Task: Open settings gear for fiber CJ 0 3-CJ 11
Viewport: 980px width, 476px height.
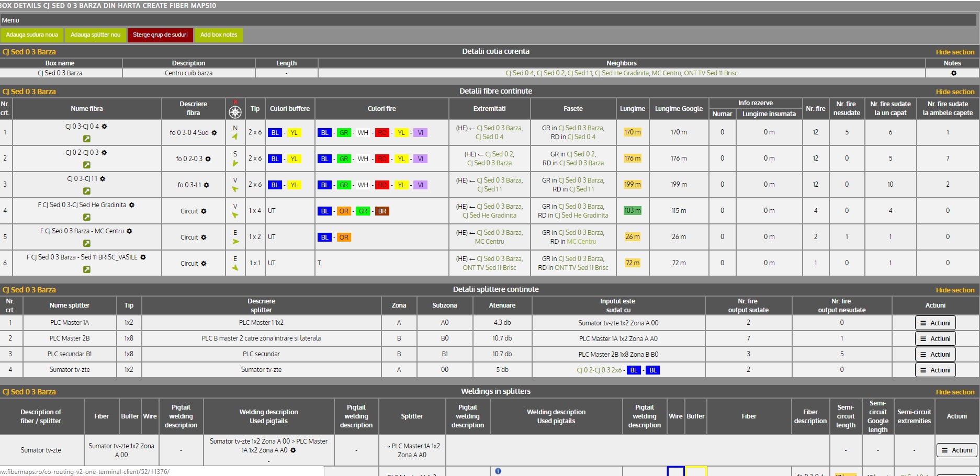Action: 103,179
